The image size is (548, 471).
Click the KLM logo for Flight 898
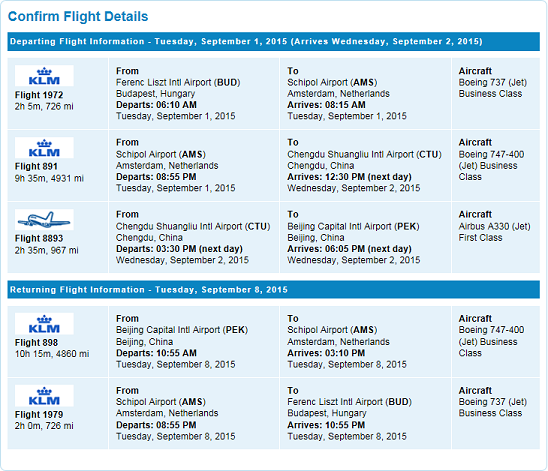[44, 324]
